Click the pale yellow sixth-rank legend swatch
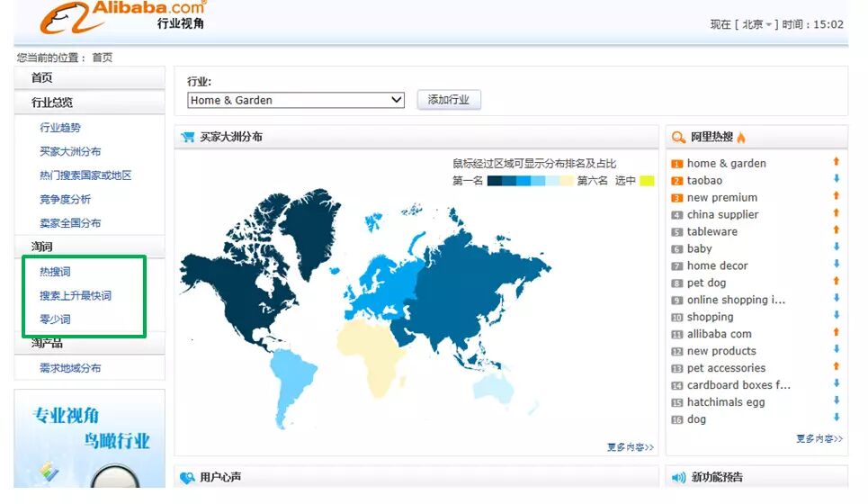Viewport: 868px width, 504px height. point(567,181)
